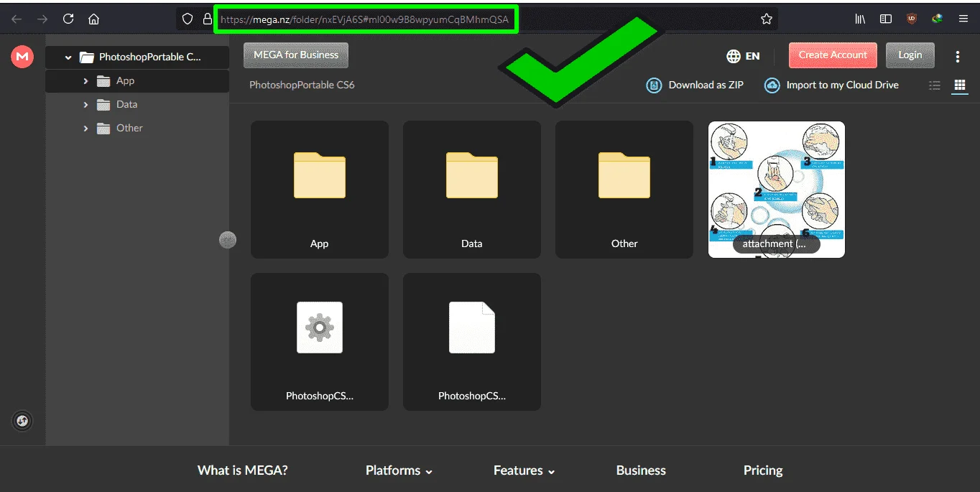Click the uBlock Origin extension icon
The width and height of the screenshot is (980, 492).
912,19
